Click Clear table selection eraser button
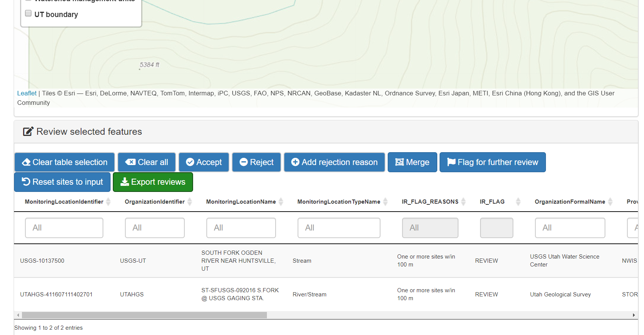 tap(64, 162)
